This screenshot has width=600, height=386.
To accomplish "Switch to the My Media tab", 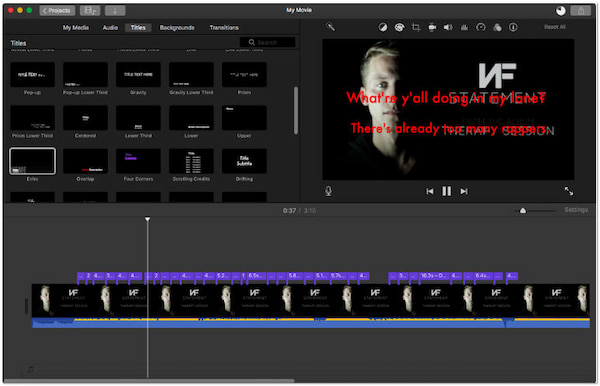I will click(76, 28).
